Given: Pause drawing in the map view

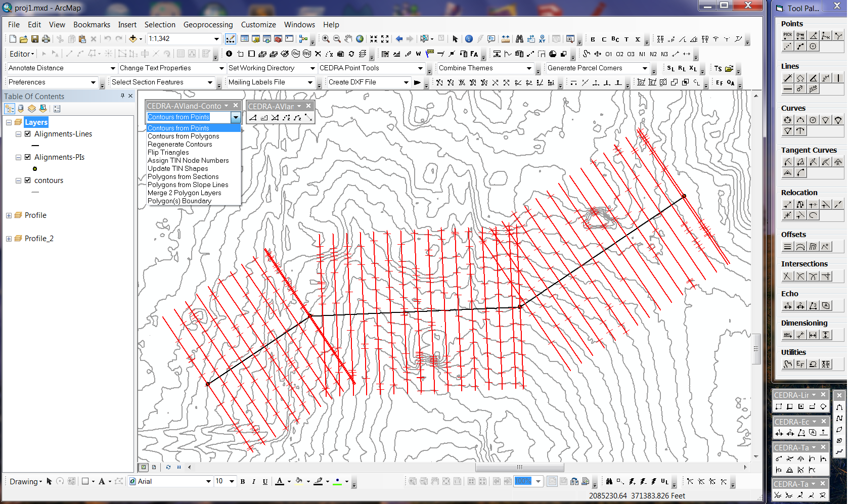Looking at the screenshot, I should point(179,467).
